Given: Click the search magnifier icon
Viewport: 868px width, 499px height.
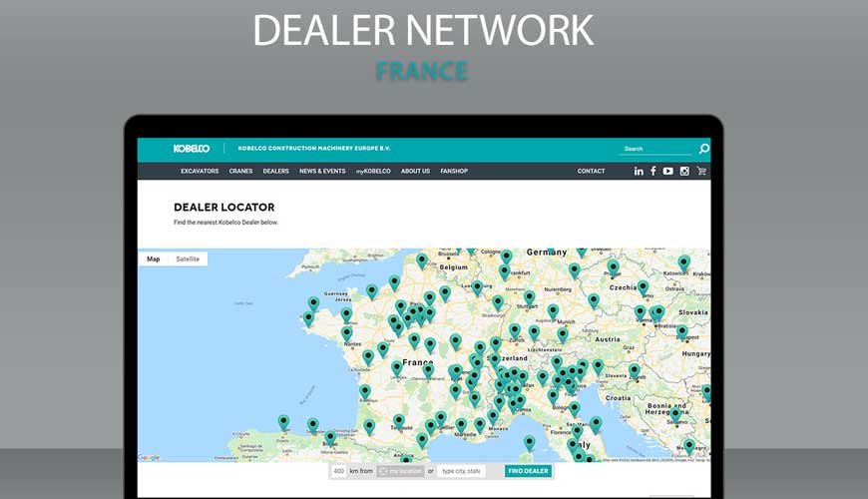Looking at the screenshot, I should [703, 149].
